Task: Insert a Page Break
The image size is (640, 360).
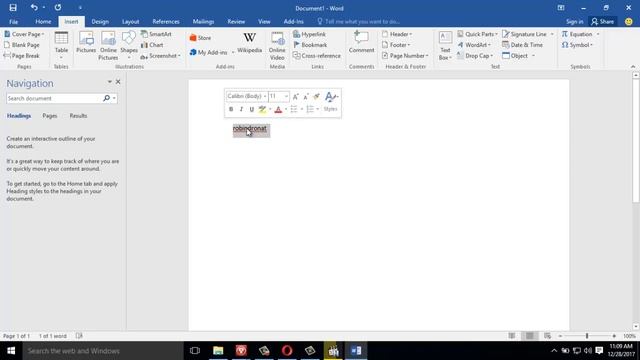Action: click(x=22, y=56)
